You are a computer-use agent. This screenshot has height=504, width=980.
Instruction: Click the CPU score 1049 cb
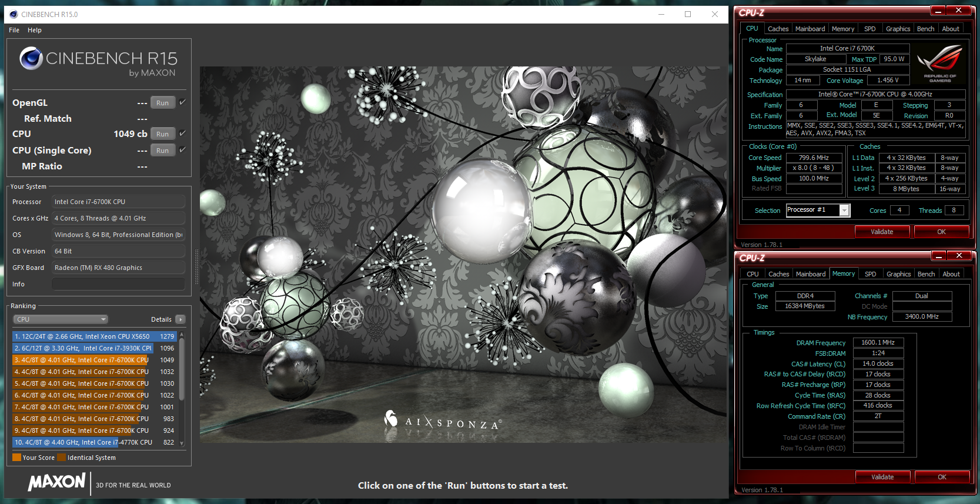[x=131, y=133]
